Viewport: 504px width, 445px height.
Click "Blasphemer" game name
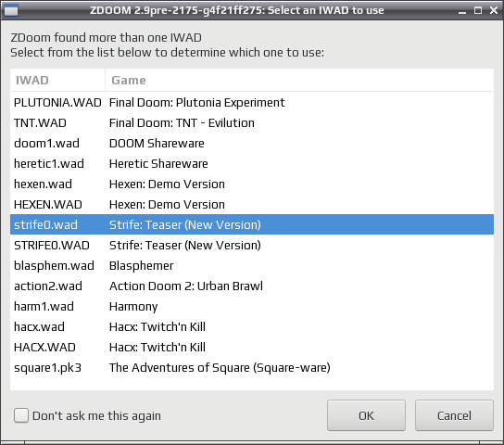(141, 265)
